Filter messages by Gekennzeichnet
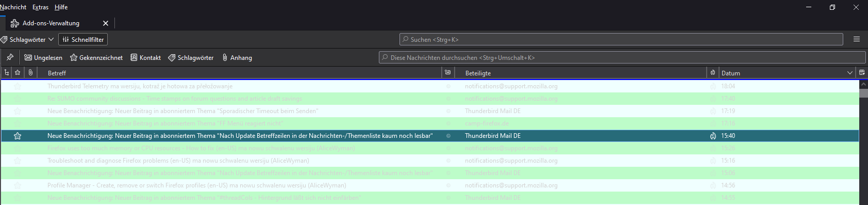The height and width of the screenshot is (205, 868). tap(96, 58)
